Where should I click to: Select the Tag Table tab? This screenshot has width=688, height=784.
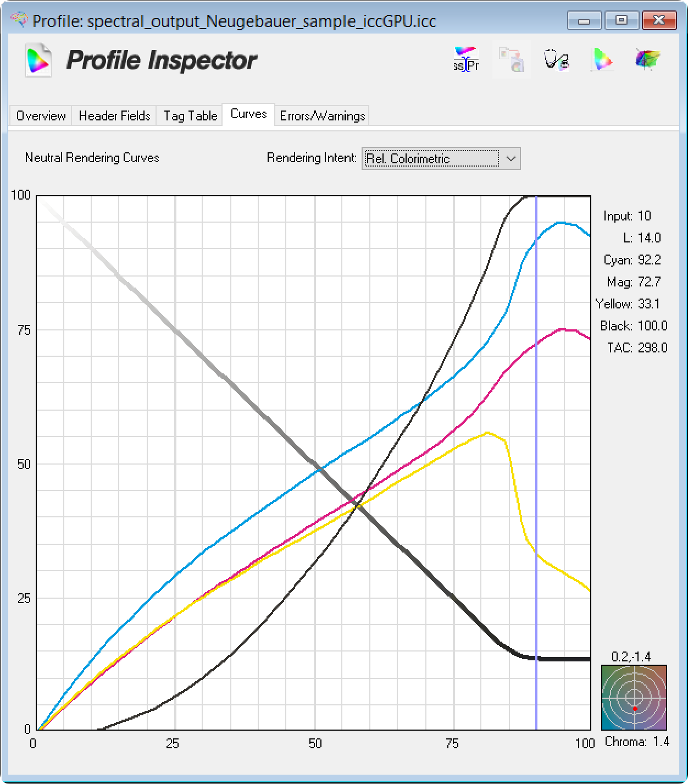(x=190, y=116)
